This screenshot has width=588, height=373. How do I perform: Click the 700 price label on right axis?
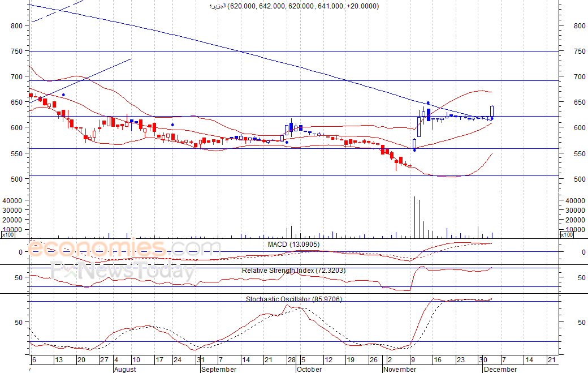(x=580, y=77)
